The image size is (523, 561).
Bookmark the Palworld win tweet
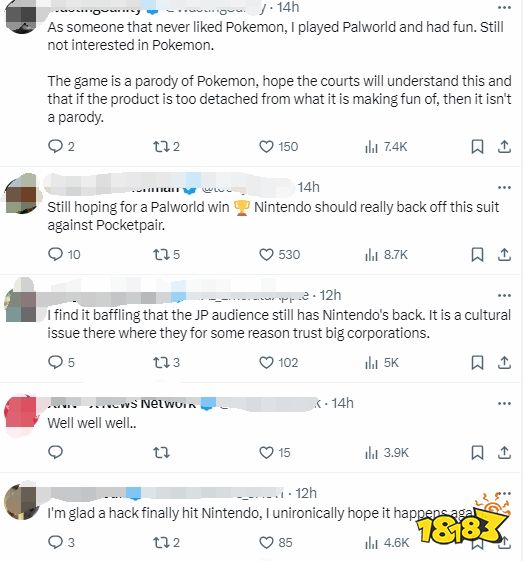click(x=477, y=255)
